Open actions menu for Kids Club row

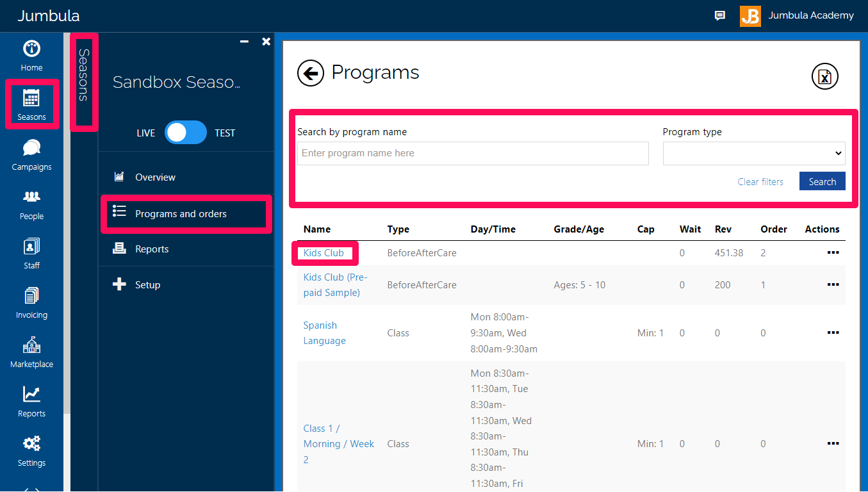pos(833,252)
